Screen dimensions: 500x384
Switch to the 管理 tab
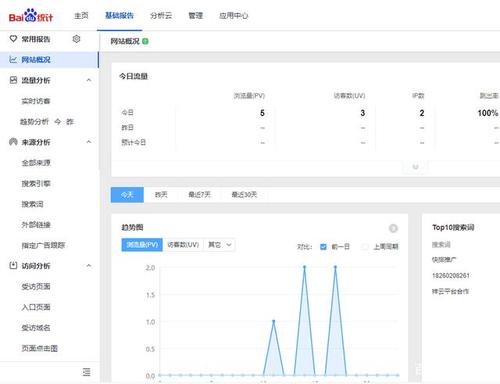tap(196, 16)
